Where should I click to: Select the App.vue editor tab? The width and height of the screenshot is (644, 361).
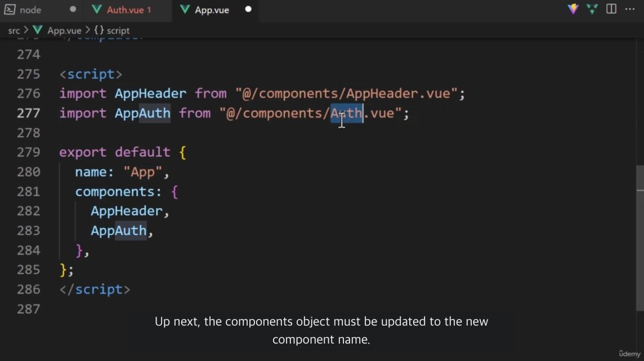click(x=212, y=10)
